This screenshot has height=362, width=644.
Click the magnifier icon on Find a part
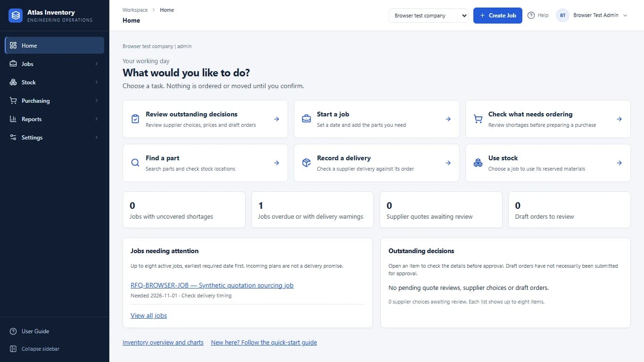[135, 163]
